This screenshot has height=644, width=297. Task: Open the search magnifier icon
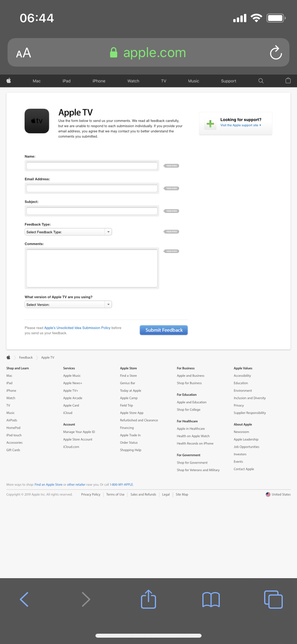[261, 80]
